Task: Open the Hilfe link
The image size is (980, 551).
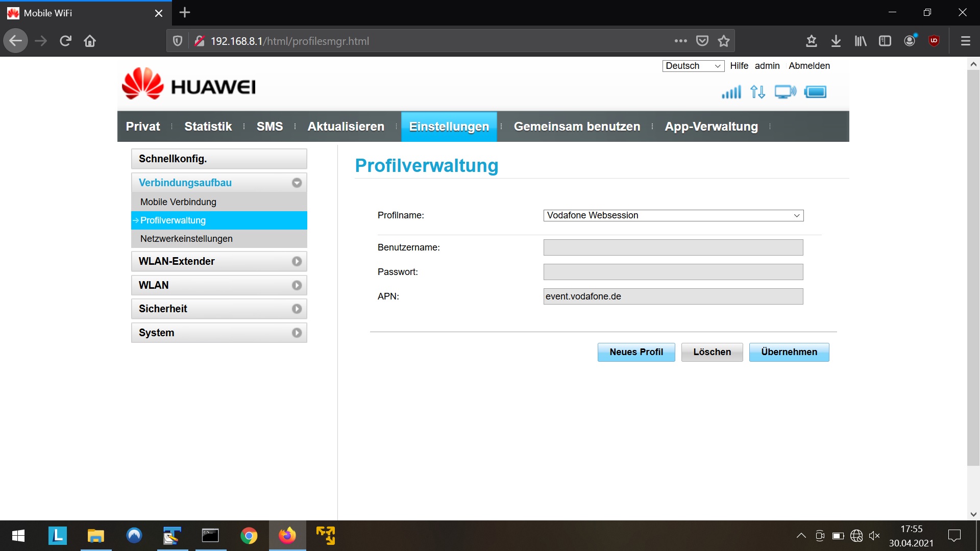Action: (739, 66)
